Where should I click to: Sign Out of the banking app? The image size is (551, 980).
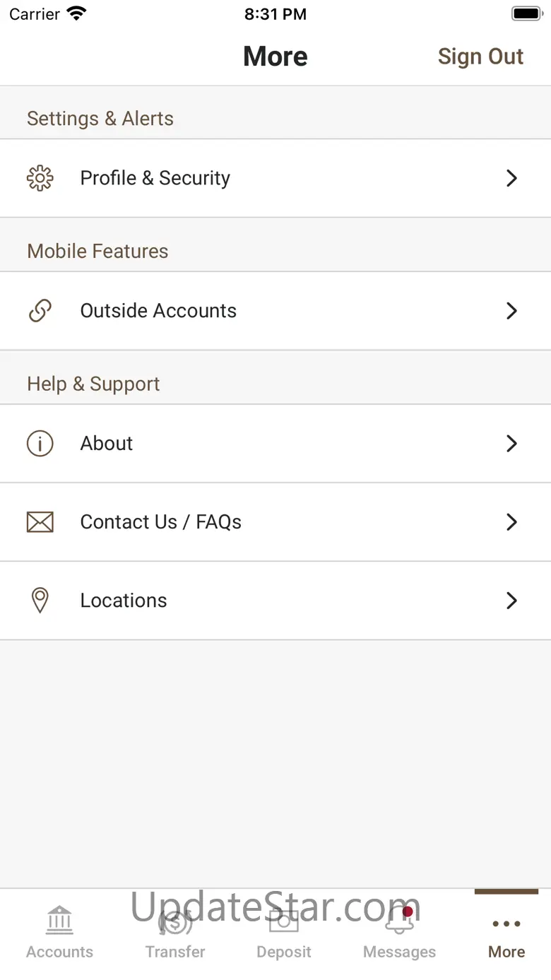point(480,57)
